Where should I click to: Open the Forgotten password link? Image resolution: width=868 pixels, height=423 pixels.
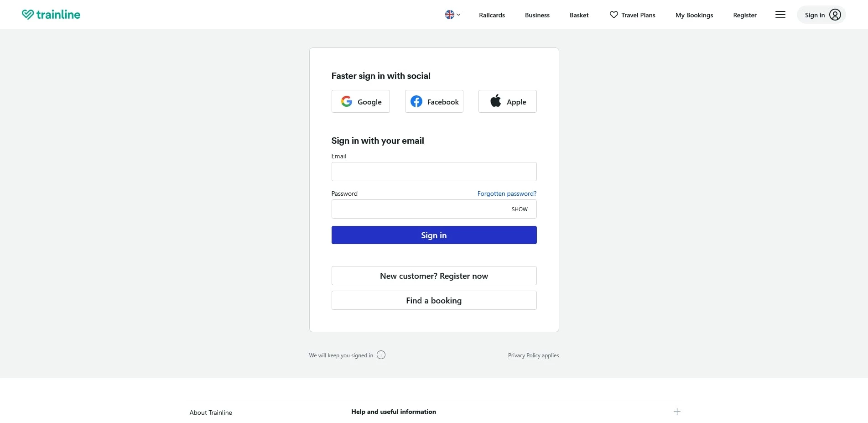[506, 193]
